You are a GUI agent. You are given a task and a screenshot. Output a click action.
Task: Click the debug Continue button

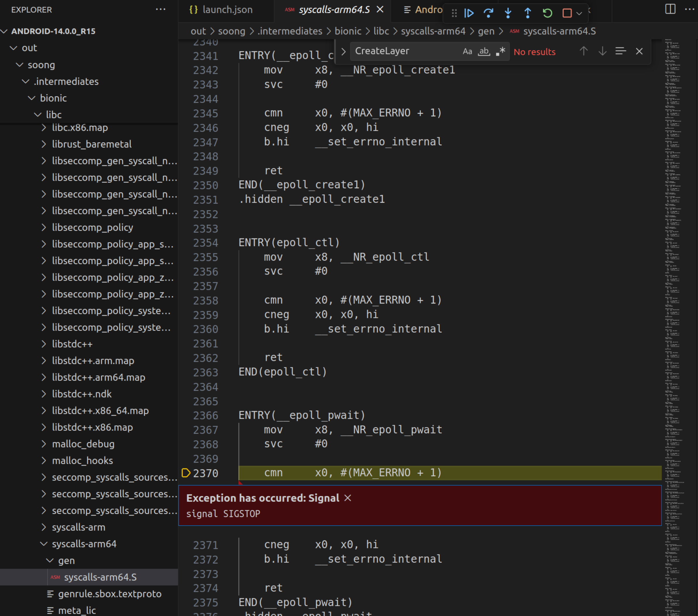pyautogui.click(x=469, y=13)
